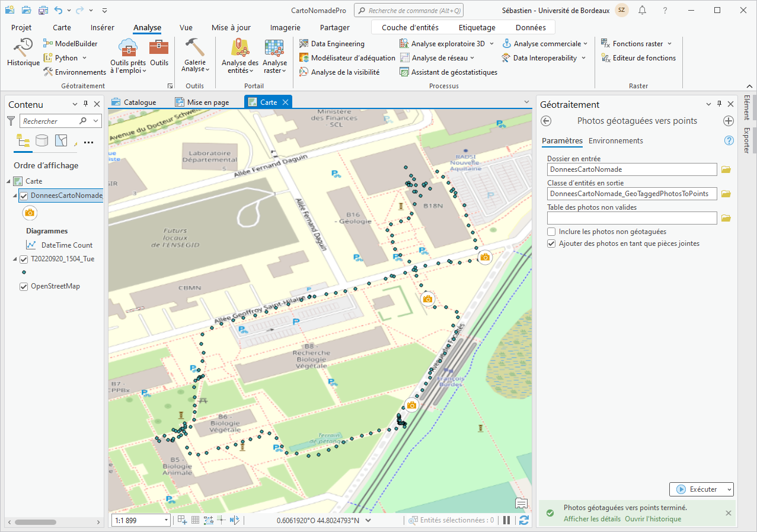Open Assistant de géostatistiques
757x532 pixels.
click(x=448, y=72)
